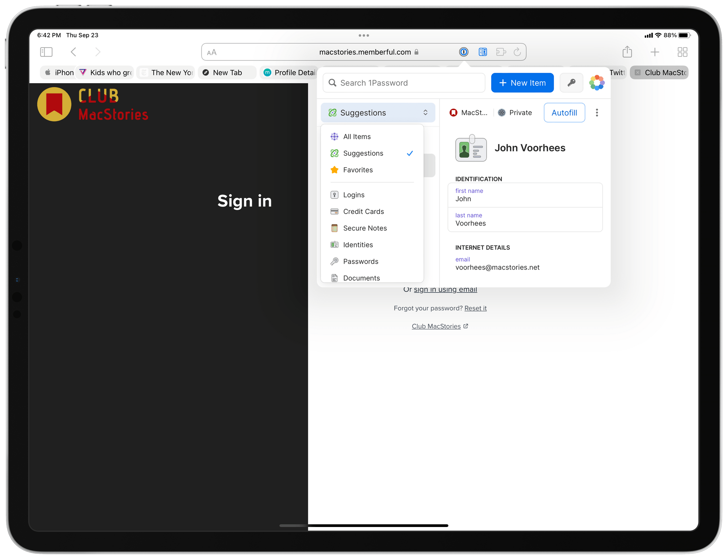Toggle the Favorites filter in 1Password
Viewport: 728px width, 560px height.
click(358, 170)
